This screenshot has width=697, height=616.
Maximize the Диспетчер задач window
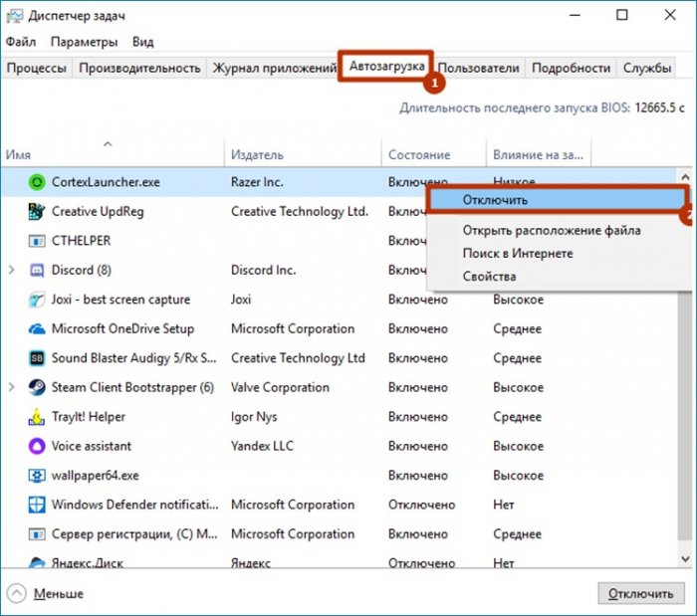coord(622,16)
